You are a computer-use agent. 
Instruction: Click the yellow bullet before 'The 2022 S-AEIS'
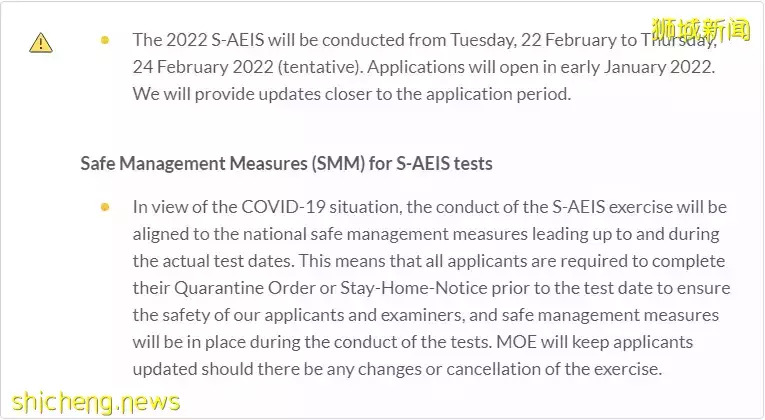105,40
